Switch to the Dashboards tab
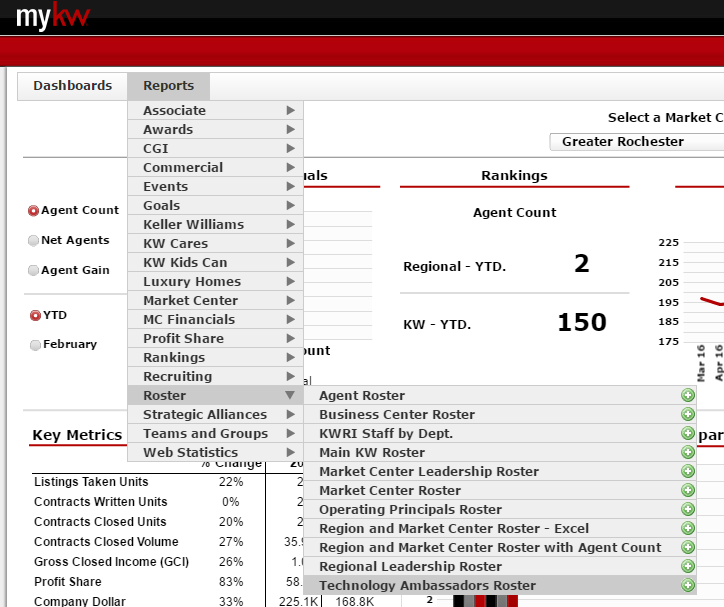Viewport: 724px width, 607px height. [72, 86]
